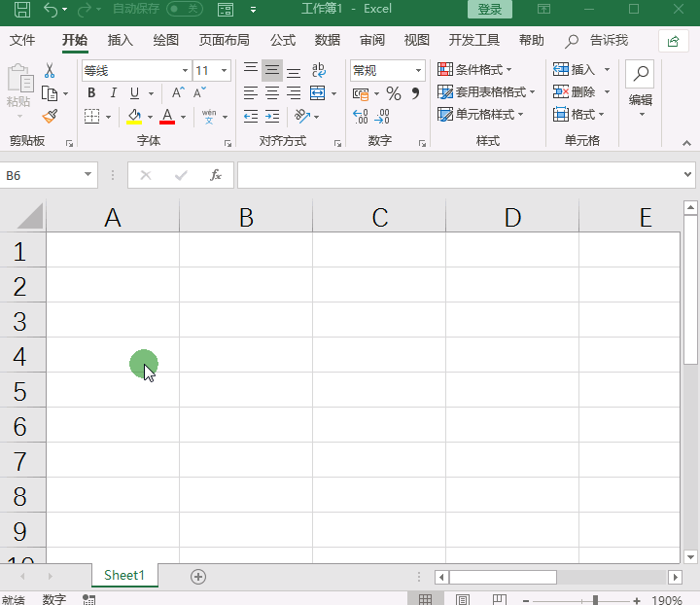Screen dimensions: 700x605
Task: Click the Save icon in title bar
Action: coord(21,10)
